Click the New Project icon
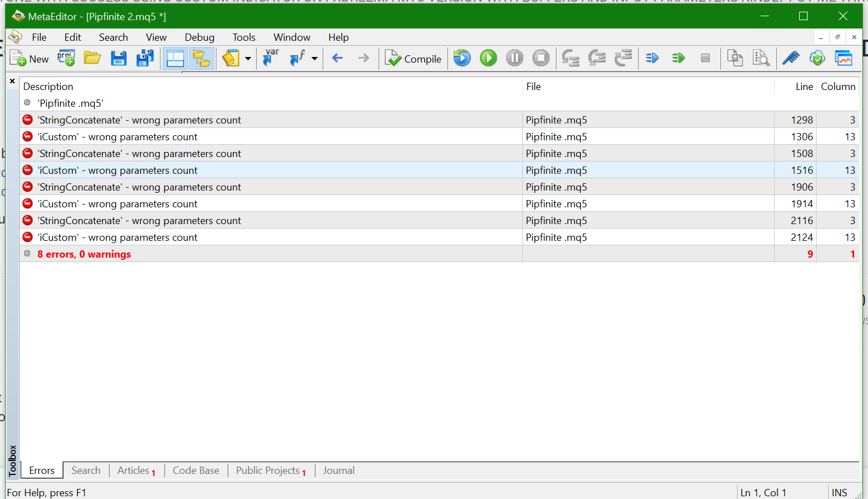The image size is (868, 499). tap(66, 58)
